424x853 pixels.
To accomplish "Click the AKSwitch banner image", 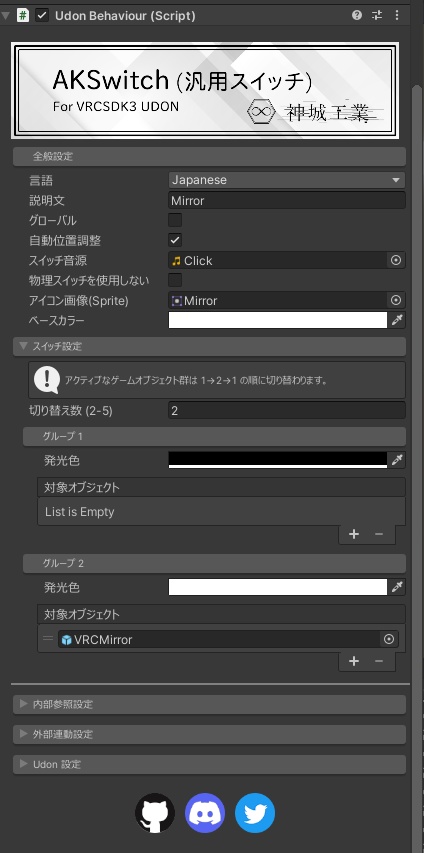I will (205, 91).
